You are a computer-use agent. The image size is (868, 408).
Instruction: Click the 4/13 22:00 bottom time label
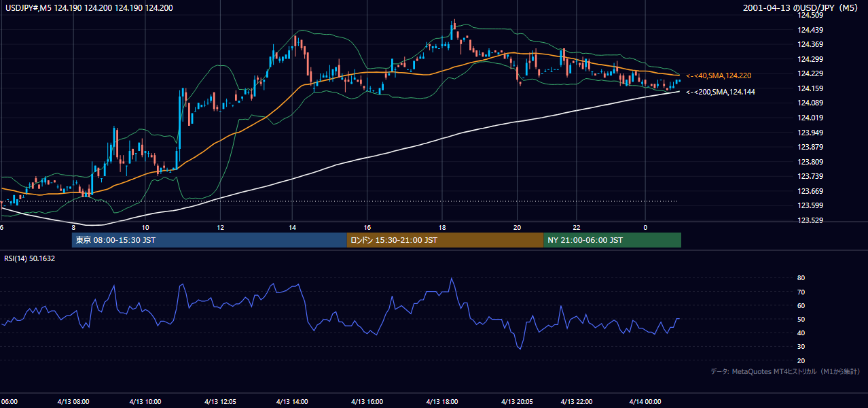[x=576, y=402]
